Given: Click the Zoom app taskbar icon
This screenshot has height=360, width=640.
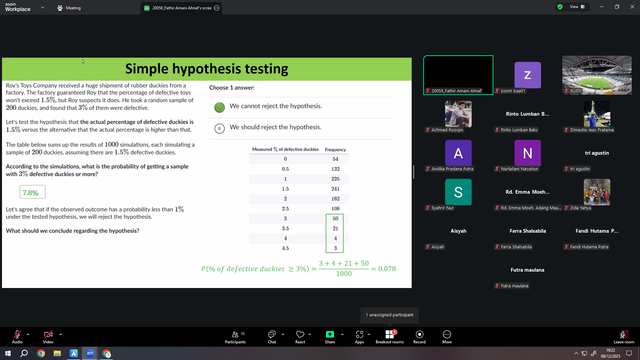Looking at the screenshot, I should point(90,353).
